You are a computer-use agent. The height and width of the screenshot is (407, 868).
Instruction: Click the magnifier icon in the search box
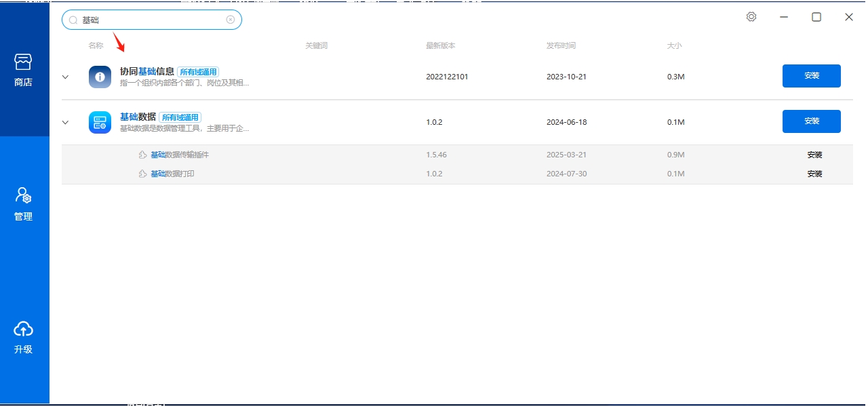(73, 20)
